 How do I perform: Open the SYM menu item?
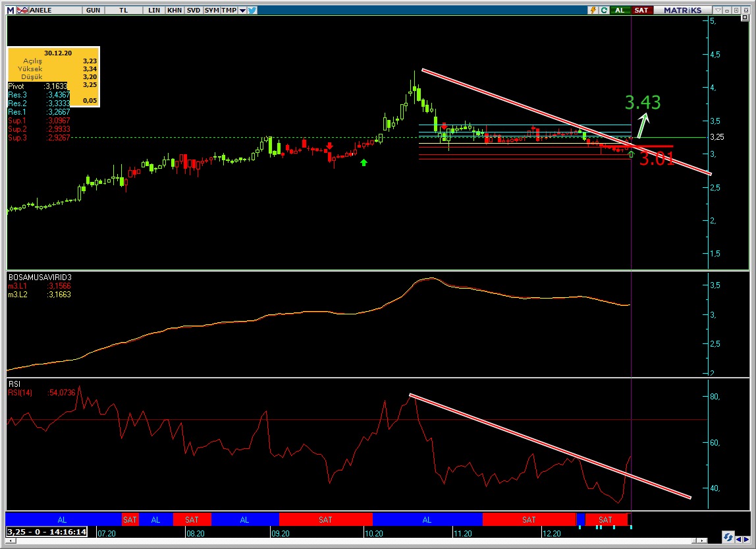(x=211, y=11)
